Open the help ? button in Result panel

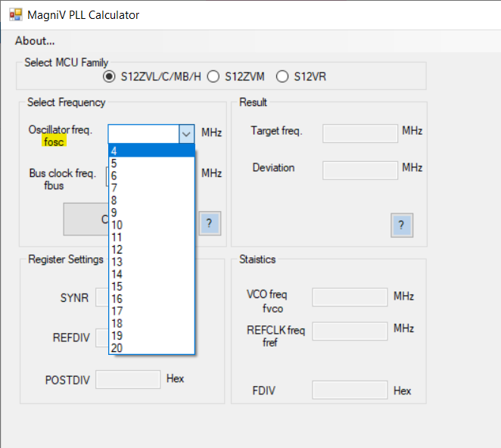(402, 225)
